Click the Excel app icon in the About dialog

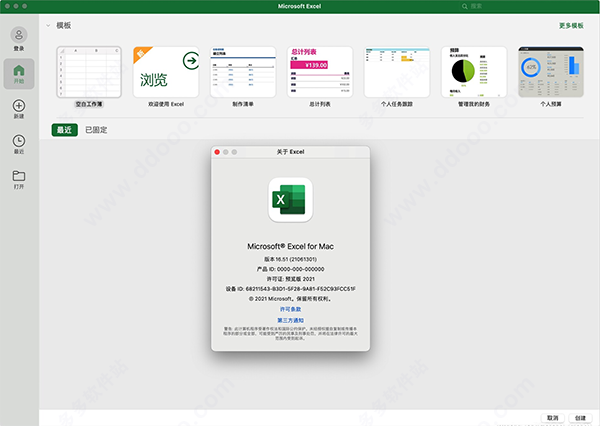pos(290,200)
